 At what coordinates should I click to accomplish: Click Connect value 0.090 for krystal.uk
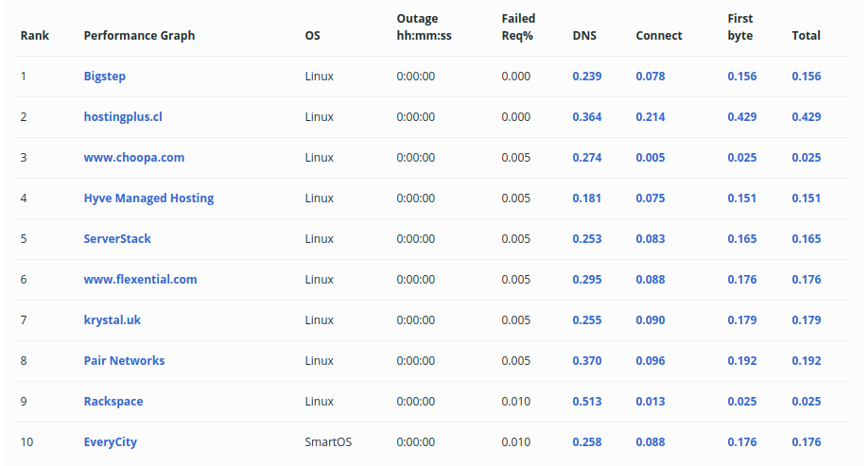tap(651, 319)
